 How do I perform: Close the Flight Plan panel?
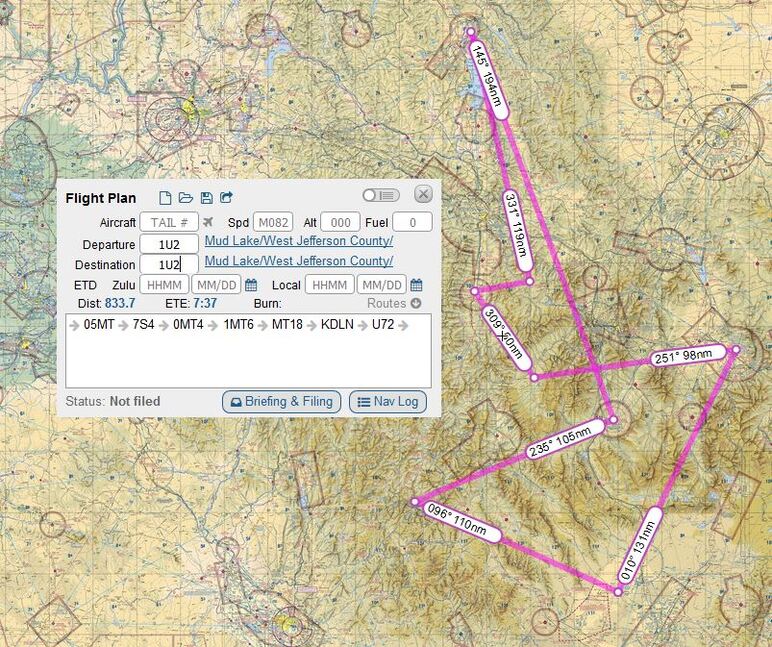423,194
